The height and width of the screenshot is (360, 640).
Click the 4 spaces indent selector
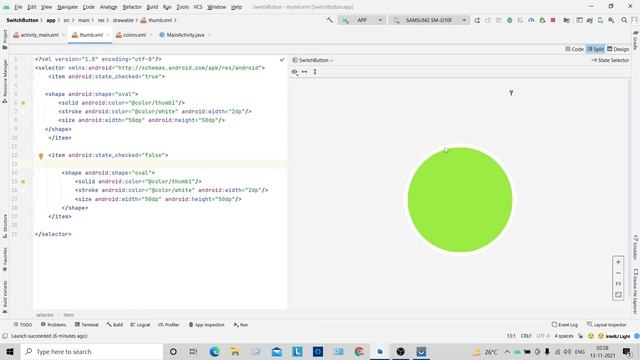(564, 336)
